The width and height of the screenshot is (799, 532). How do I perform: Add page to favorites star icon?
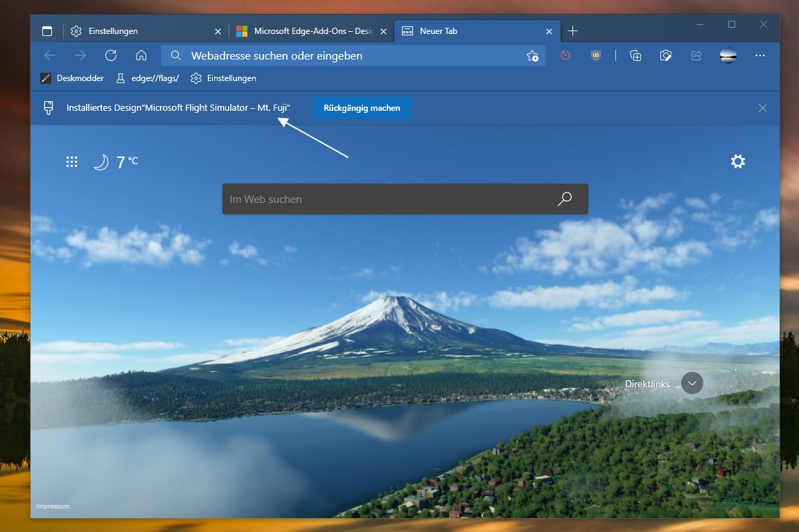coord(532,56)
